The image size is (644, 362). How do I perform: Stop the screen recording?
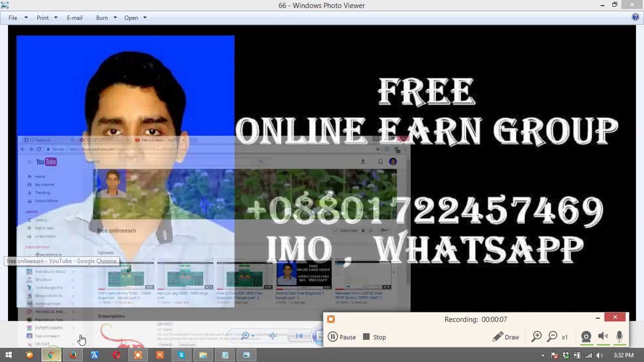coord(374,337)
